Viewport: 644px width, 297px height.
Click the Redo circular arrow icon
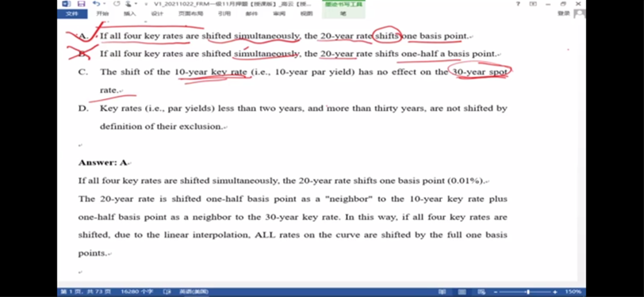click(117, 4)
